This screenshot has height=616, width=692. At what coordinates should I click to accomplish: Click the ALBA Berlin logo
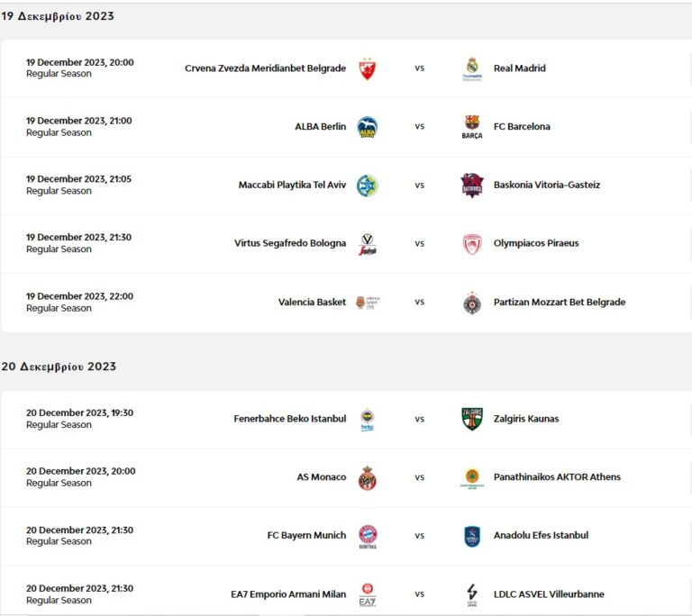click(367, 127)
